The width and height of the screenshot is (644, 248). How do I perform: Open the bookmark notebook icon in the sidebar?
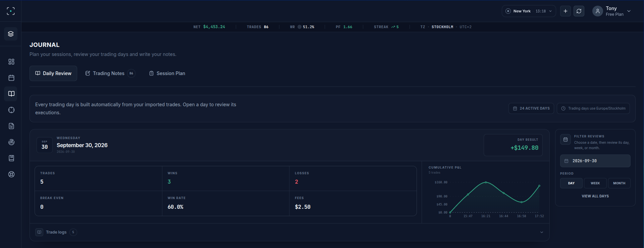[x=11, y=158]
